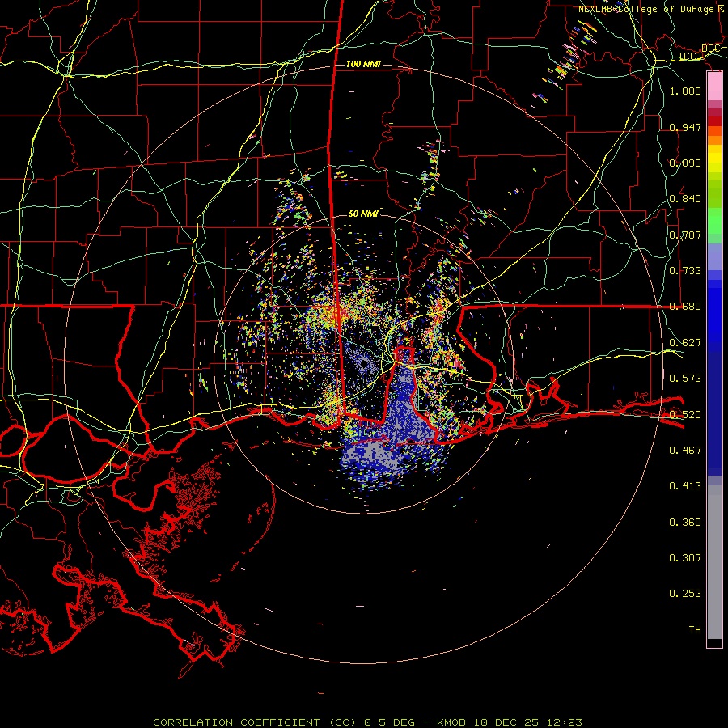Viewport: 728px width, 728px height.
Task: Click the "DCC" label above the color bar
Action: (711, 49)
